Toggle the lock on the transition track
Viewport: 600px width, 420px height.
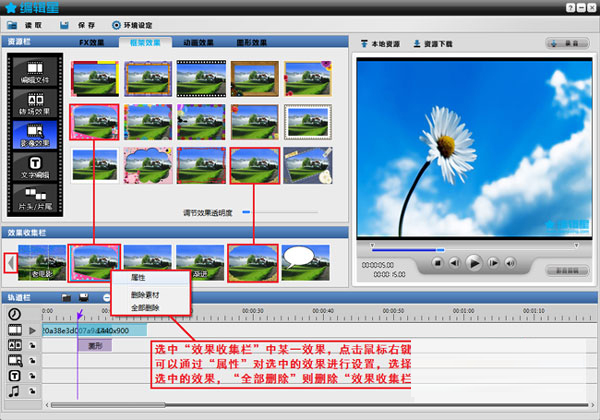(33, 345)
